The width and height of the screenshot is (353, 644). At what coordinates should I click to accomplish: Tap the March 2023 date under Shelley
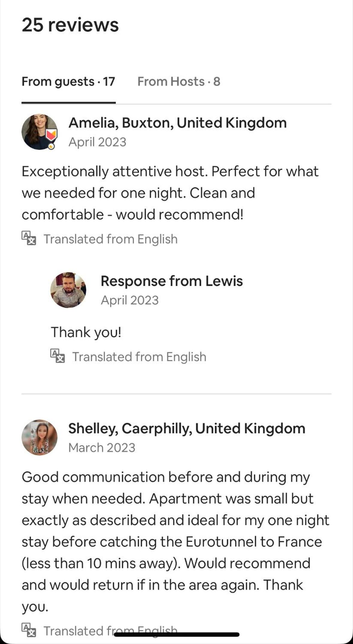[102, 448]
